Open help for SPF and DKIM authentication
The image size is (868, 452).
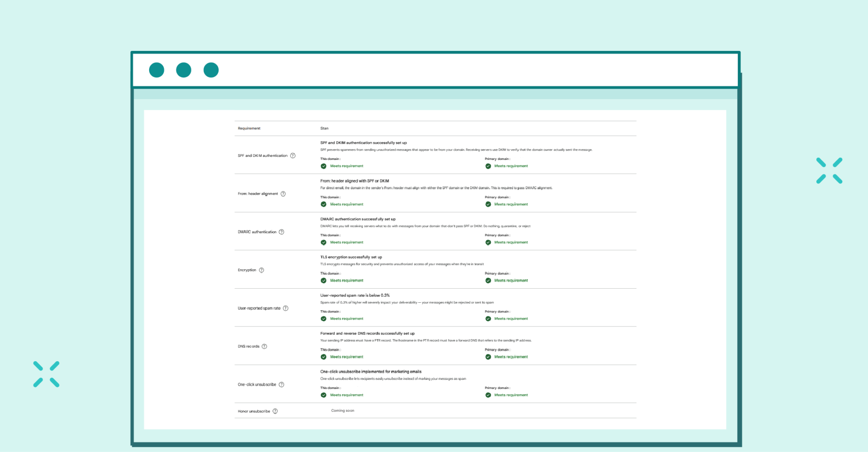(x=293, y=156)
